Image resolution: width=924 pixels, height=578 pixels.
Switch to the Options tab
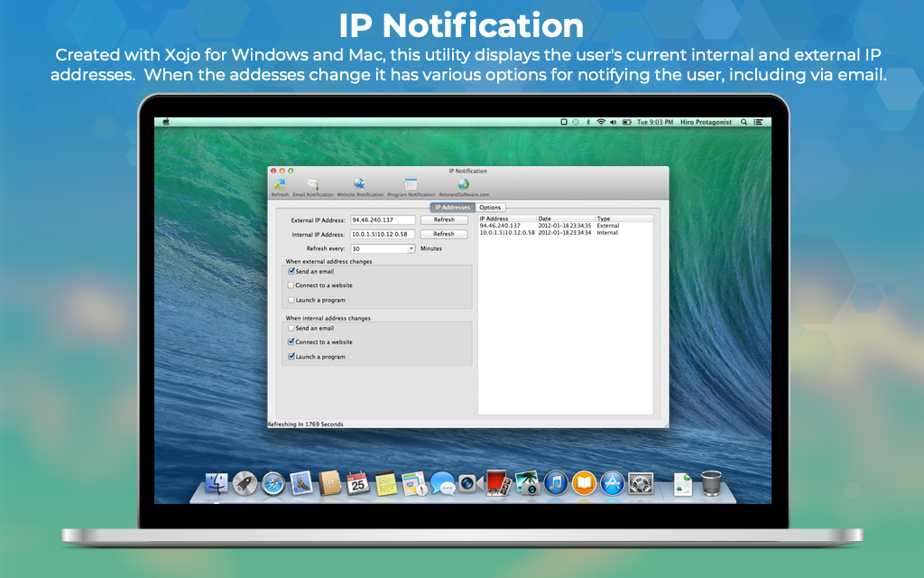coord(490,208)
